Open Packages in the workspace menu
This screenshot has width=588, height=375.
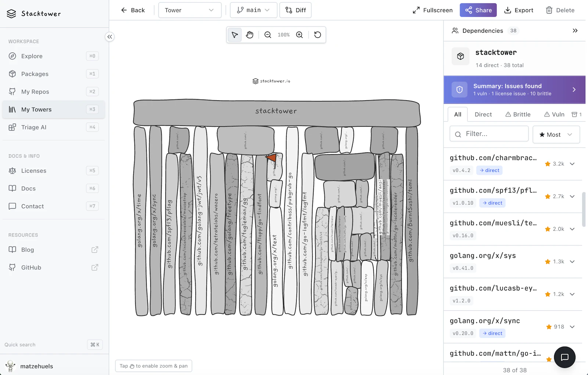(54, 74)
